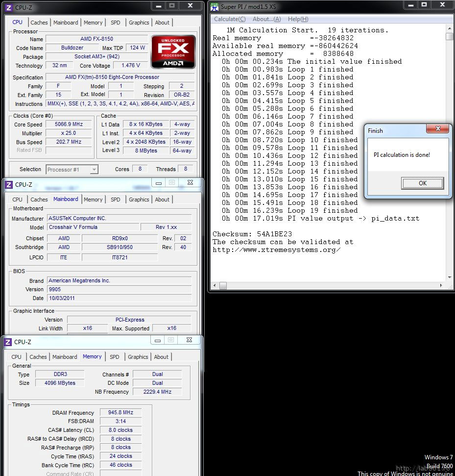Open the Processor #1 selection dropdown

click(94, 170)
